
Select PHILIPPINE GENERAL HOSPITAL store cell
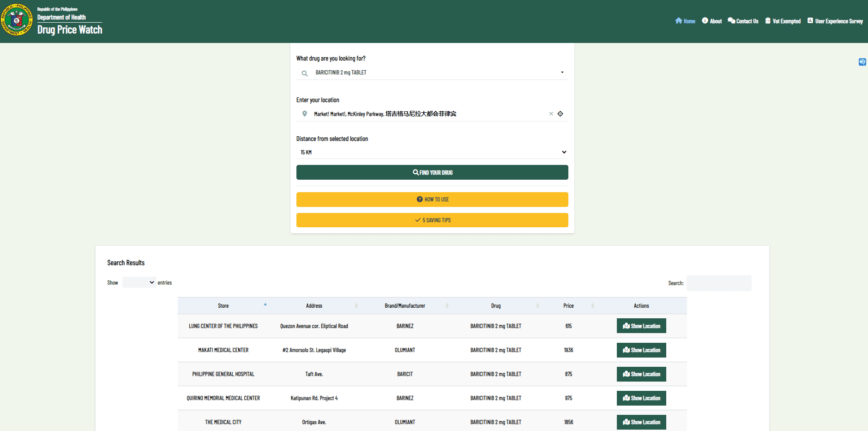click(x=223, y=374)
